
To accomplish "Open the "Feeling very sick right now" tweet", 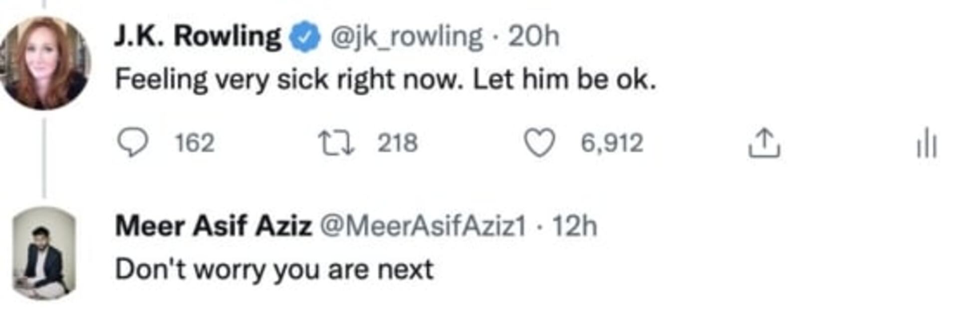I will click(385, 80).
